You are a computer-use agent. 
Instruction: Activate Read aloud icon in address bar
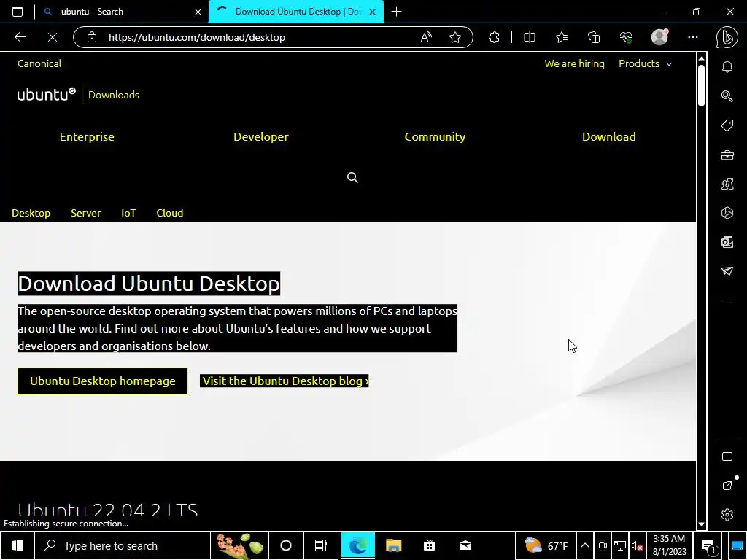(x=426, y=37)
